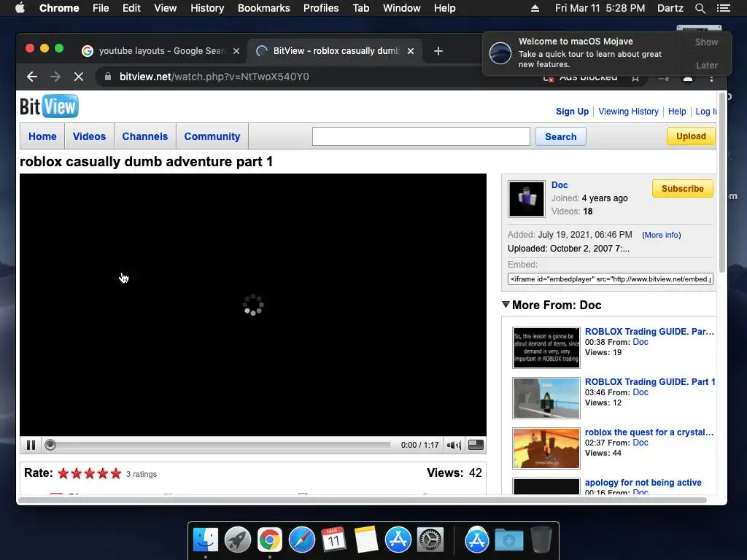Collapse the More From: Doc section triangle
The width and height of the screenshot is (747, 560).
506,305
